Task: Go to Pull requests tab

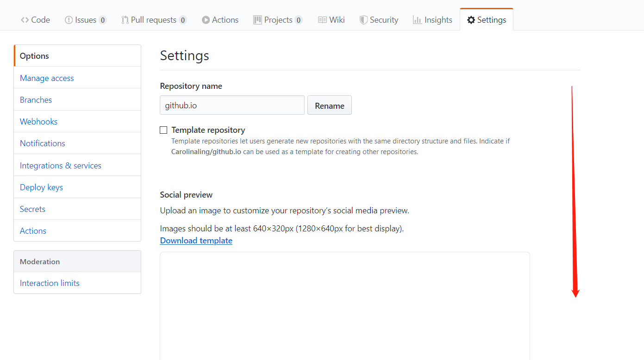Action: 154,20
